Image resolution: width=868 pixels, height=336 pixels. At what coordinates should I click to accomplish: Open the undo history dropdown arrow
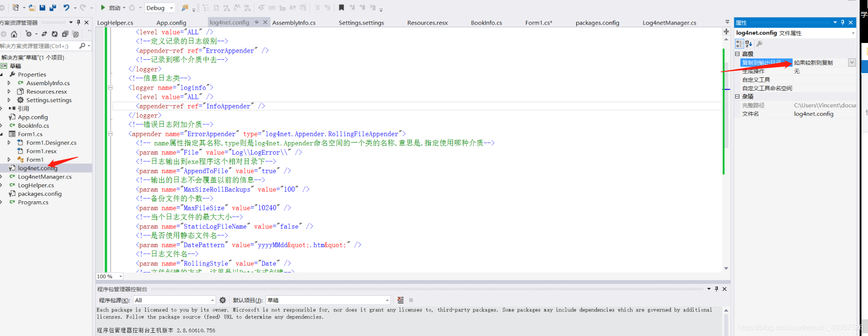click(75, 8)
